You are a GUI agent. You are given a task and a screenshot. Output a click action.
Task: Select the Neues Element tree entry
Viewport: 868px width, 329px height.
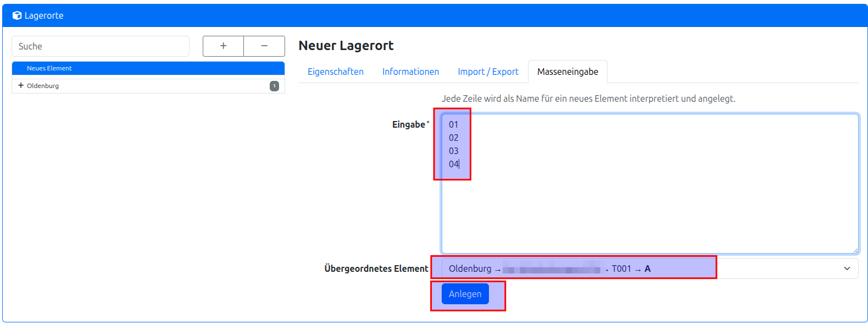49,68
